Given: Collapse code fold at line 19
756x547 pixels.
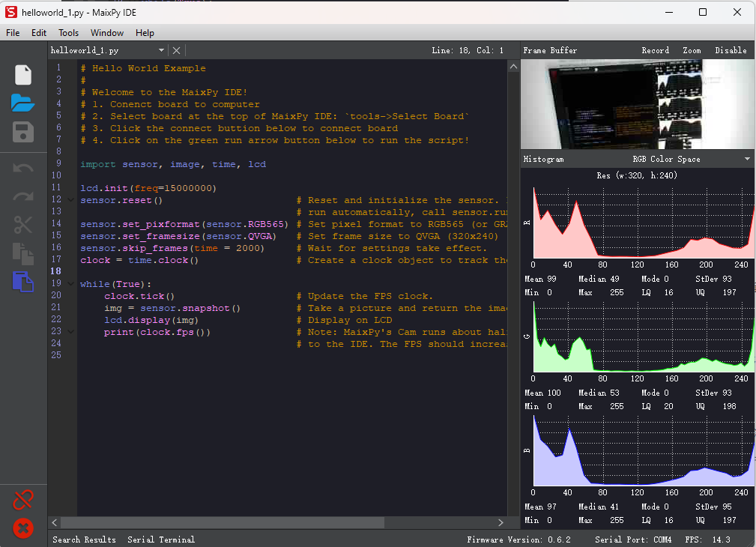Looking at the screenshot, I should 71,284.
